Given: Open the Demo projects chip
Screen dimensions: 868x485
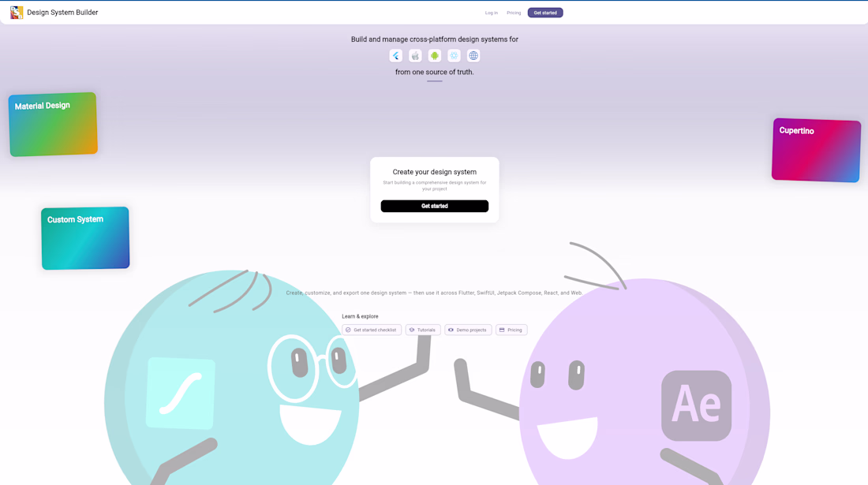Looking at the screenshot, I should (468, 330).
